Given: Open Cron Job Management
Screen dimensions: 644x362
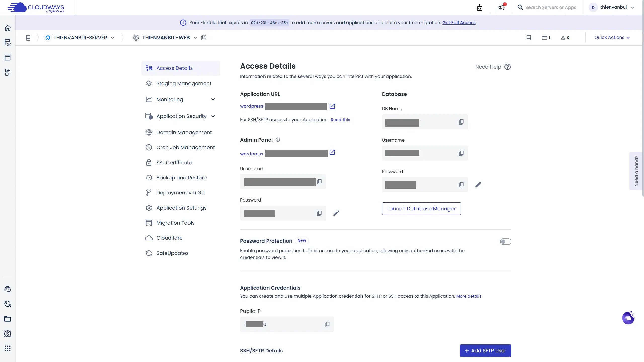Looking at the screenshot, I should [x=180, y=147].
